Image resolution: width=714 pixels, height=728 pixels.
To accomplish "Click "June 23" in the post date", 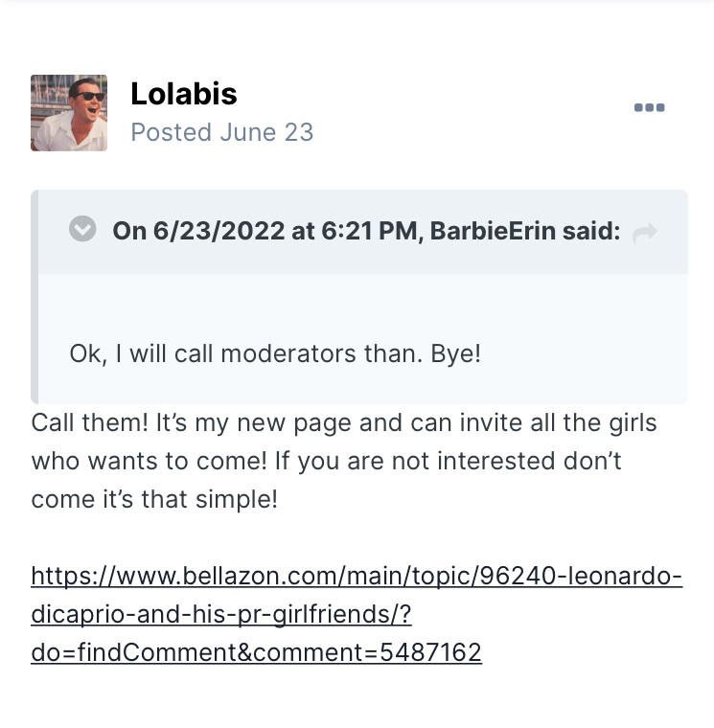I will (266, 132).
